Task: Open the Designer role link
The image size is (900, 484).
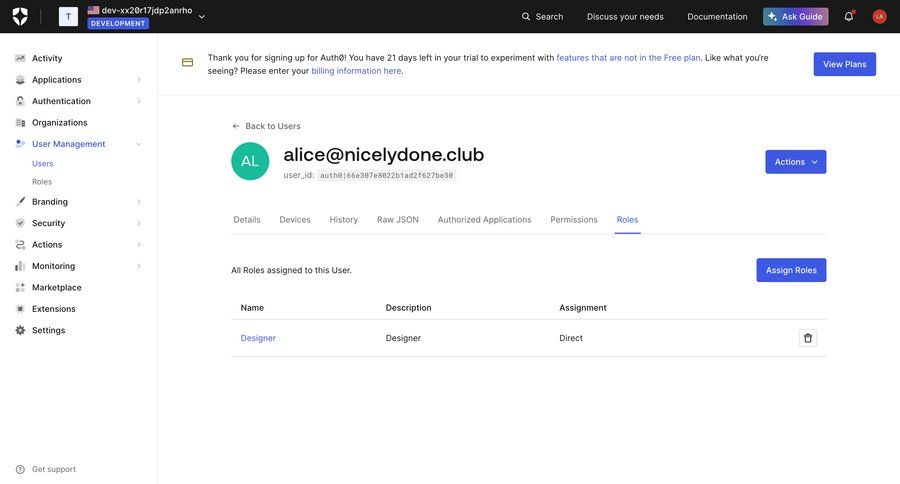Action: tap(258, 338)
